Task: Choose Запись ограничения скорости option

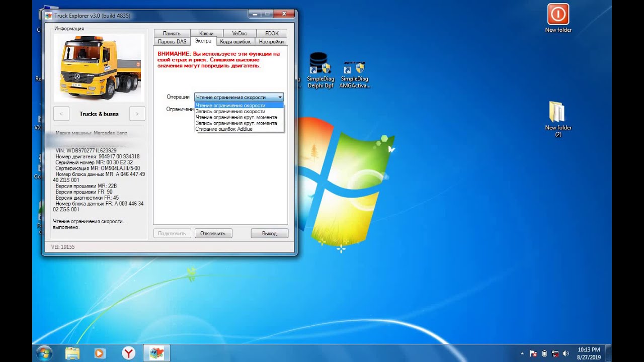Action: pos(239,112)
